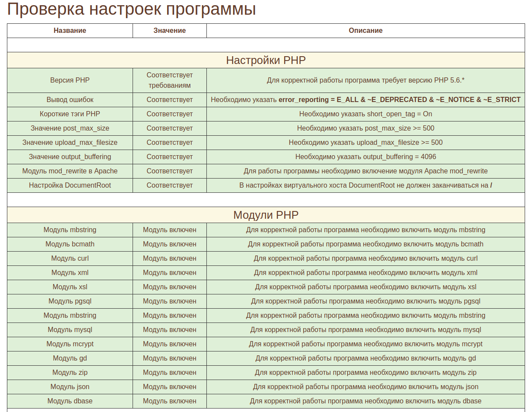
Task: Select the 'Модули PHP' section header
Action: (266, 215)
